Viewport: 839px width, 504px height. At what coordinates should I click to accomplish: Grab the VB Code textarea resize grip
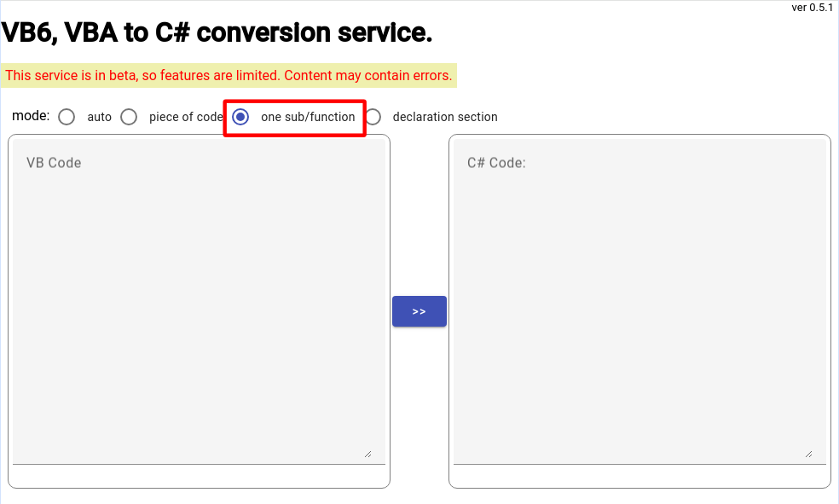(368, 455)
